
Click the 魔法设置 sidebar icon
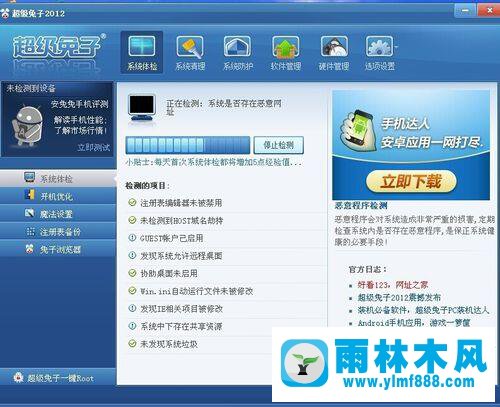coord(30,213)
